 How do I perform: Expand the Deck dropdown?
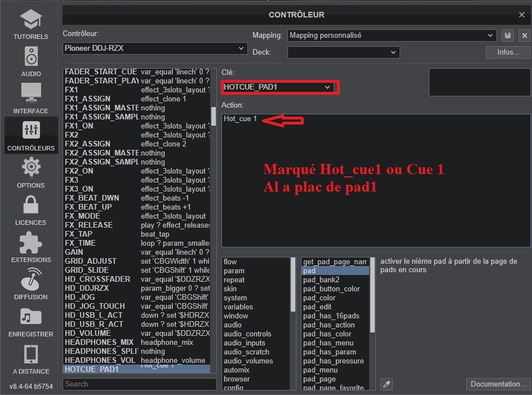343,52
